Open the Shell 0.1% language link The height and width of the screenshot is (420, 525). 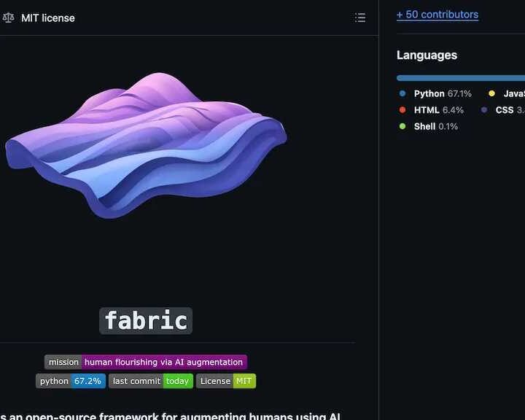tap(435, 126)
